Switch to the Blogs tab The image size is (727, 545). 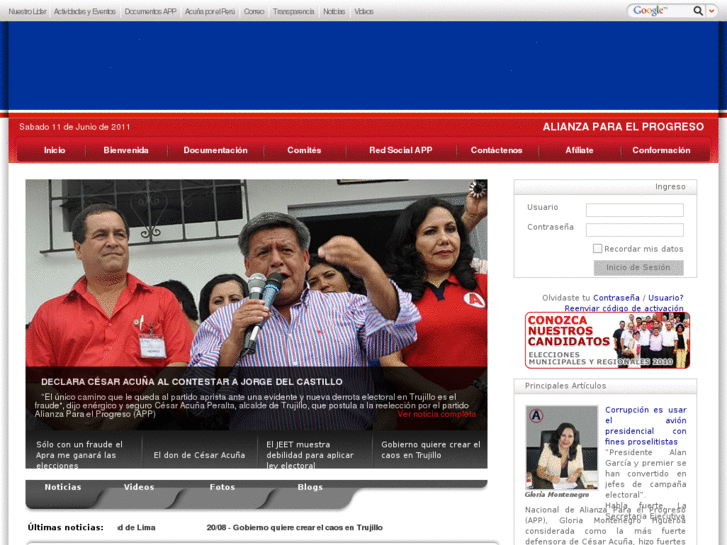click(310, 487)
